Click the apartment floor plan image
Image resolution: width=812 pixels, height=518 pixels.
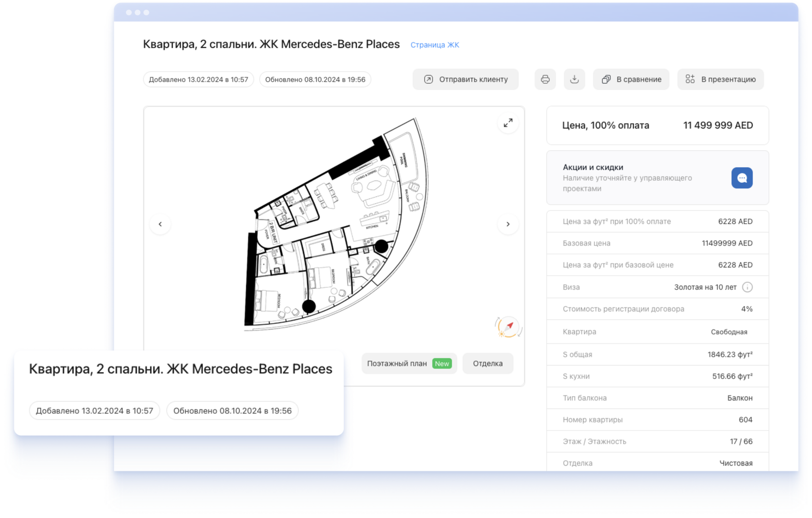333,227
